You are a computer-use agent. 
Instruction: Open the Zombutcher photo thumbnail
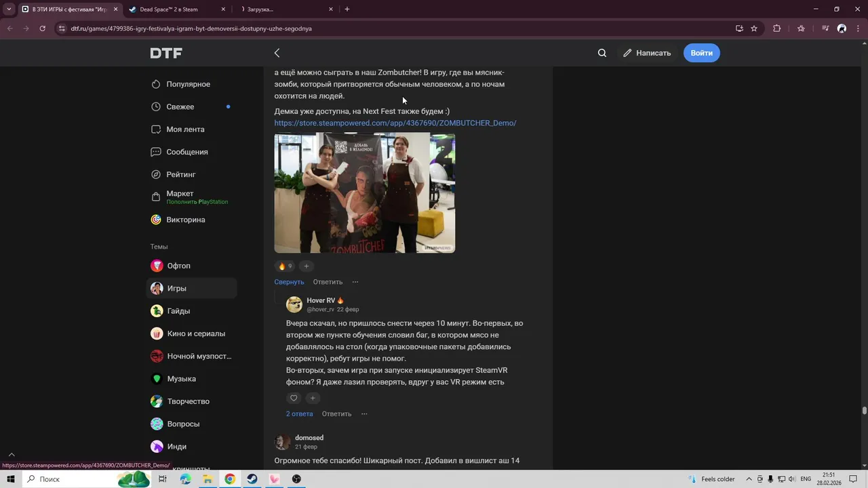tap(364, 192)
